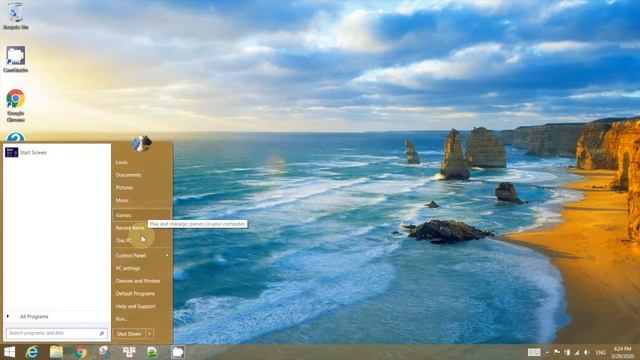The image size is (640, 360).
Task: Click the magnifier icon in search box
Action: [x=102, y=333]
